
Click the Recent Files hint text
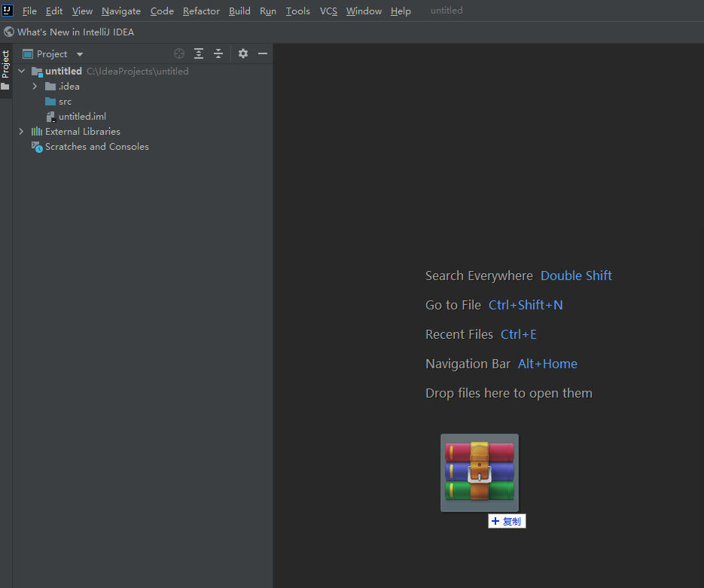point(459,334)
